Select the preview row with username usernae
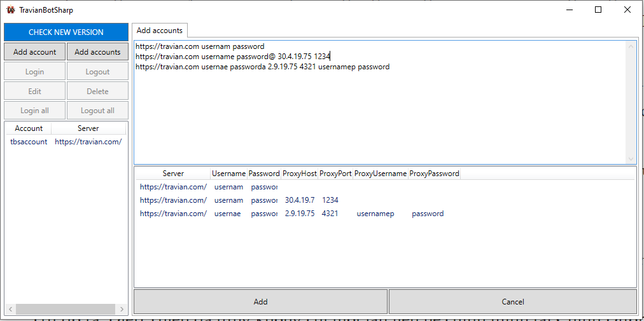The image size is (644, 321). 385,214
